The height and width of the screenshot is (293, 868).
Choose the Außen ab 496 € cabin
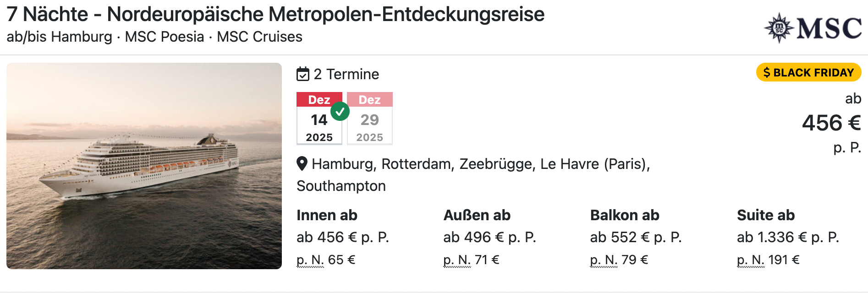click(x=489, y=237)
